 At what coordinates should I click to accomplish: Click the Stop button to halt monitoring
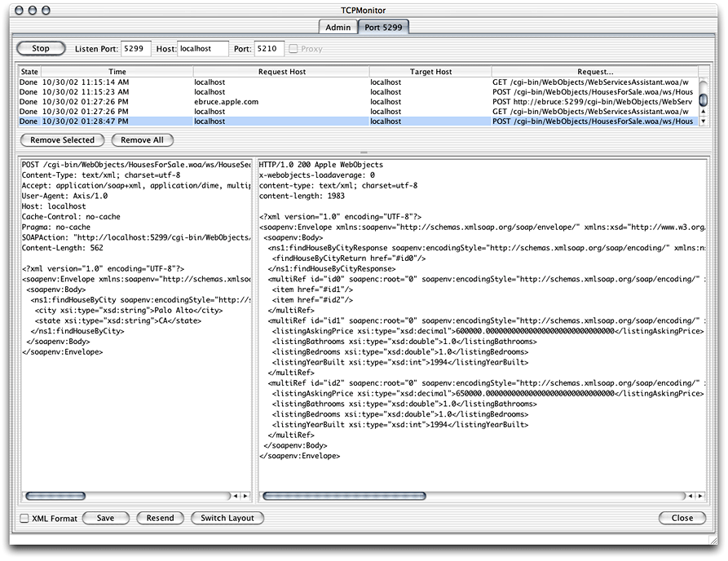(x=39, y=47)
